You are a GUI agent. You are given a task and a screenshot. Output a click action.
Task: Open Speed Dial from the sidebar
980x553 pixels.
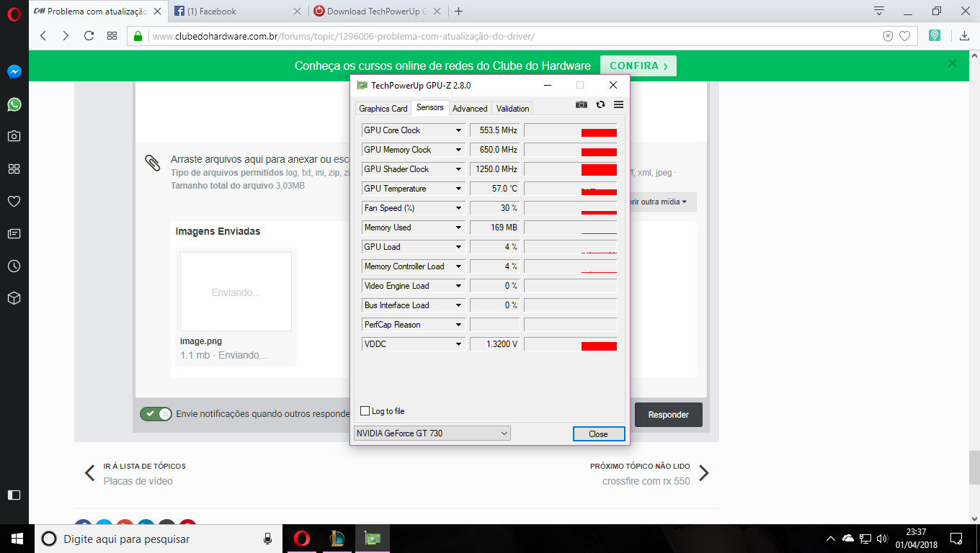14,168
